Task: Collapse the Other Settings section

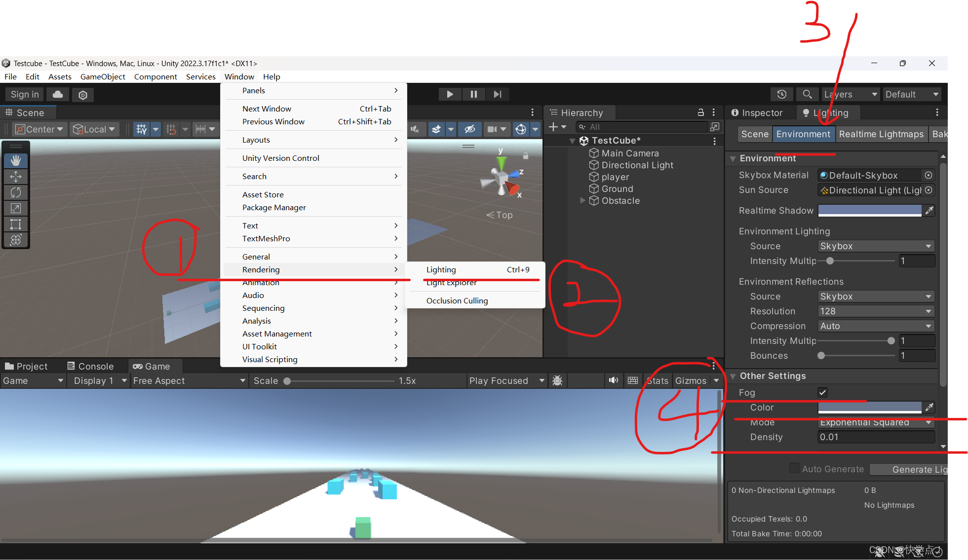Action: click(733, 376)
